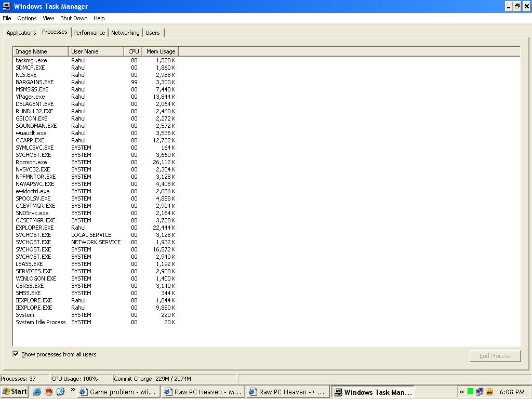Open the network computers tray icon

[480, 392]
